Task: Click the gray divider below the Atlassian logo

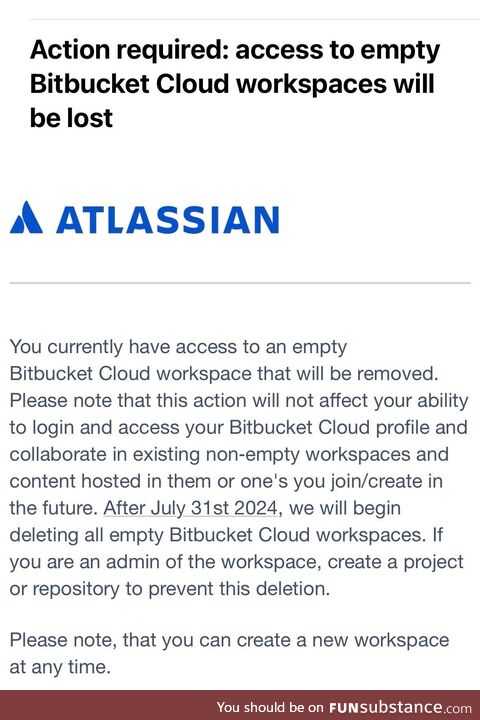Action: (x=240, y=283)
